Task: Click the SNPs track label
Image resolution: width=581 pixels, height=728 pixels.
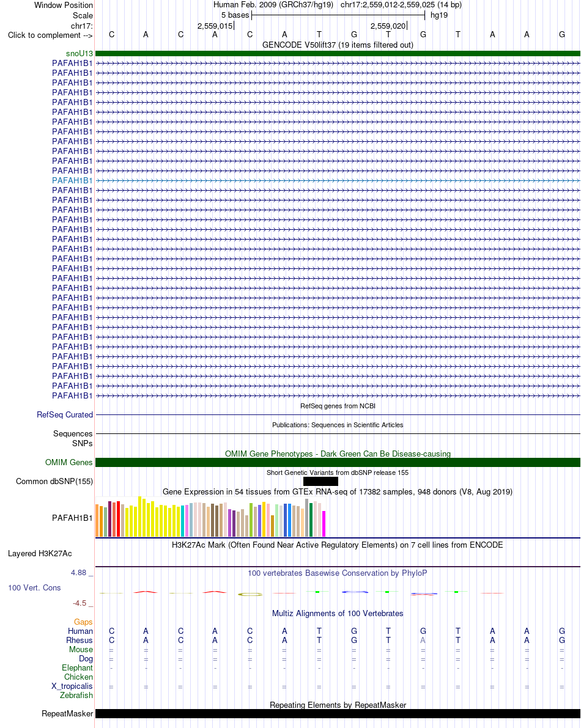Action: click(82, 443)
